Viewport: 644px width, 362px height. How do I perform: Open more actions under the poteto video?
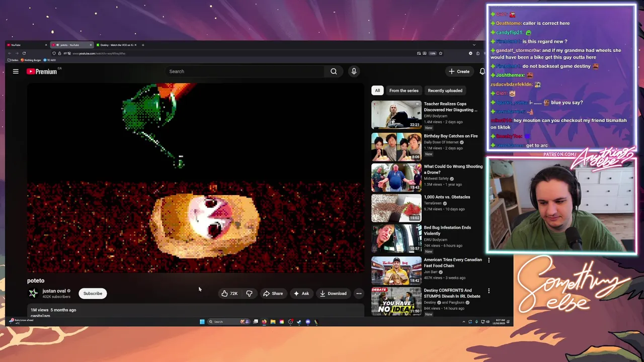(359, 294)
